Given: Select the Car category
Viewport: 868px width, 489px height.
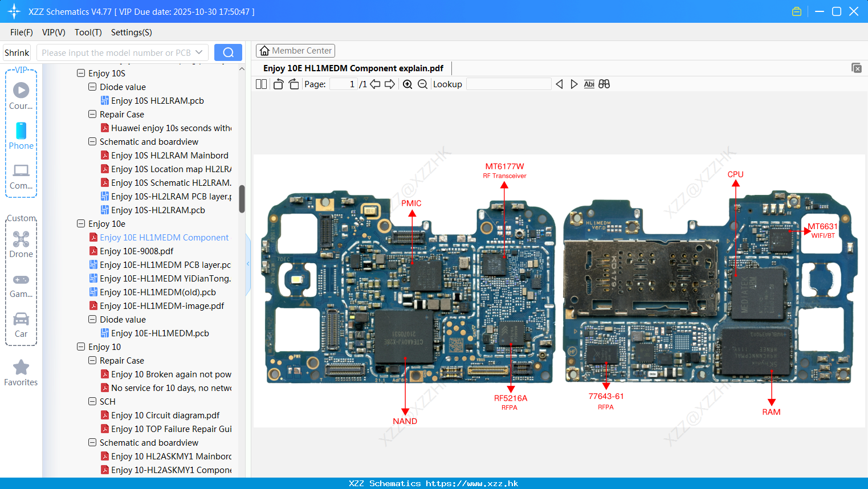Looking at the screenshot, I should click(x=21, y=324).
